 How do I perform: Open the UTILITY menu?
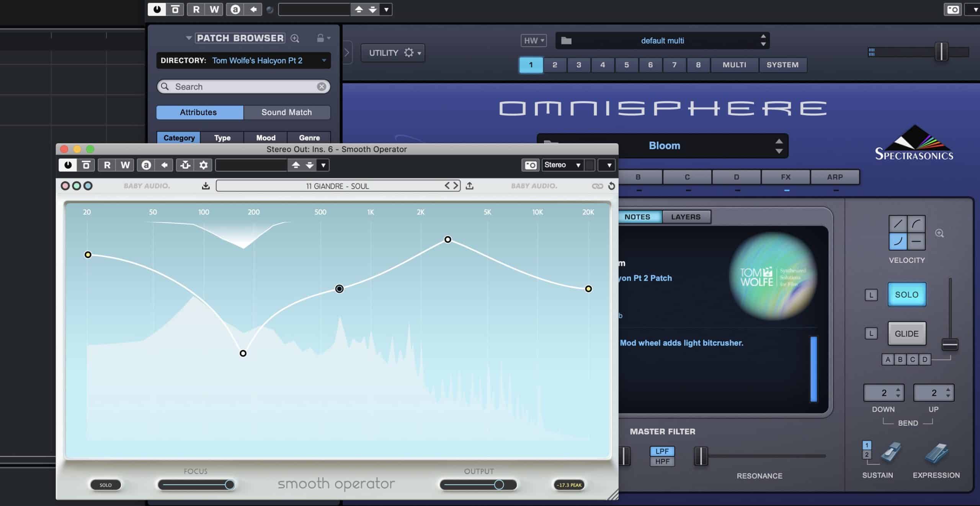tap(393, 53)
